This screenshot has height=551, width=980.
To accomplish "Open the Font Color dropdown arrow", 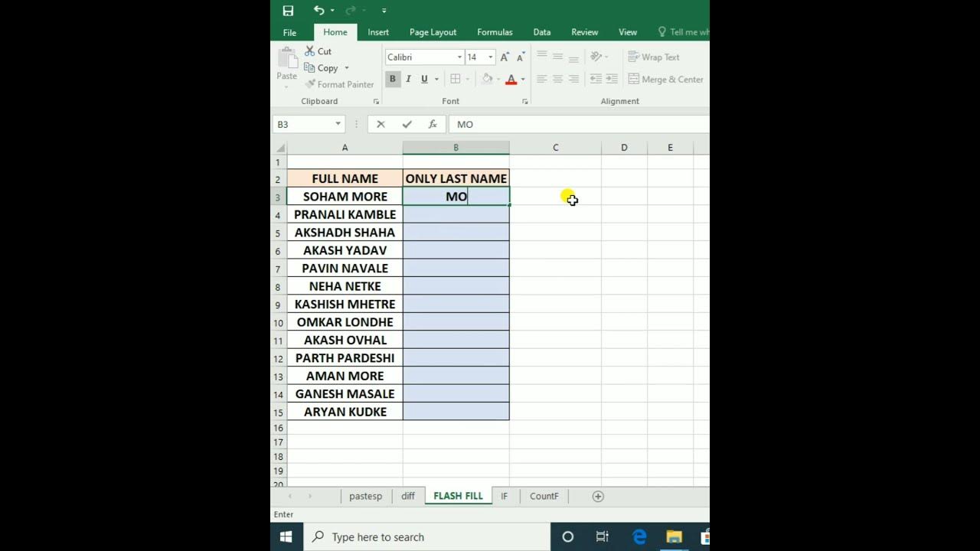I will 523,79.
